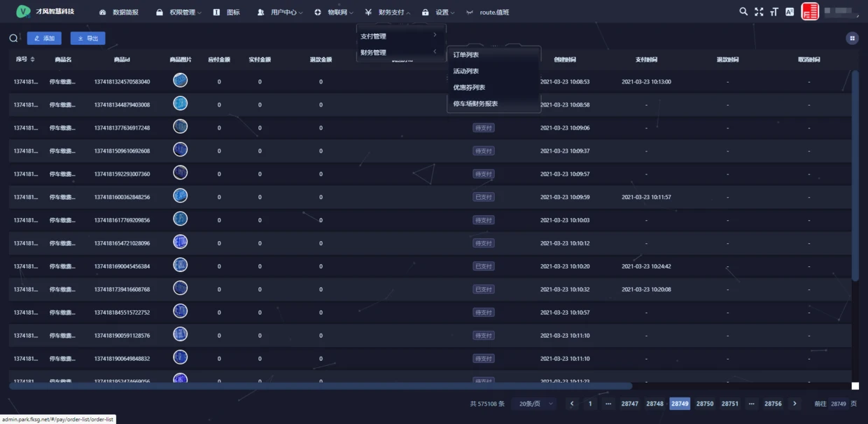Click the ellipsis before page 28756

click(x=752, y=404)
